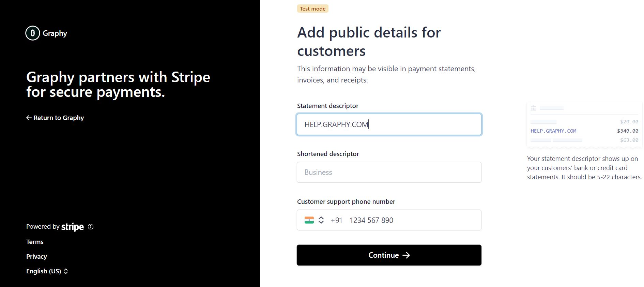Select the Shortened descriptor label

[328, 154]
